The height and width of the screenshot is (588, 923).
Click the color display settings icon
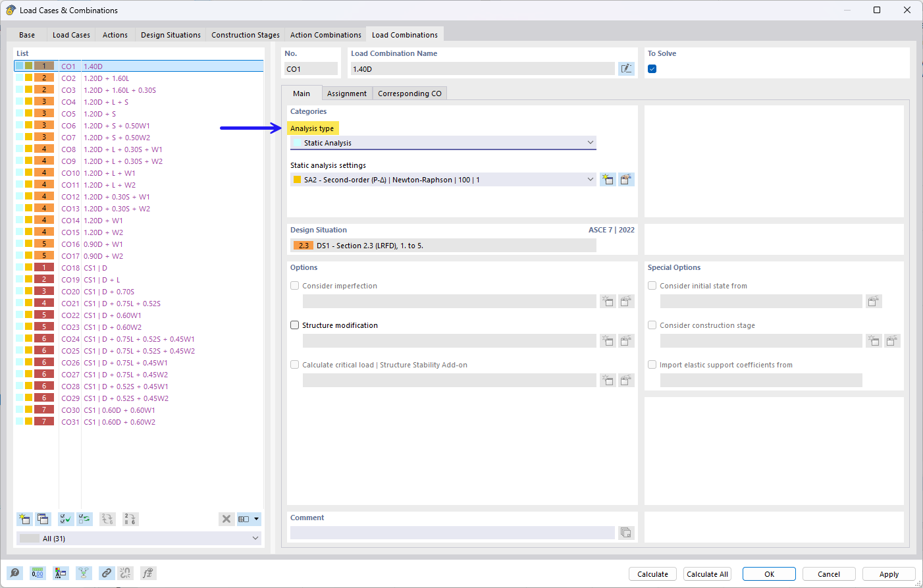pyautogui.click(x=61, y=573)
